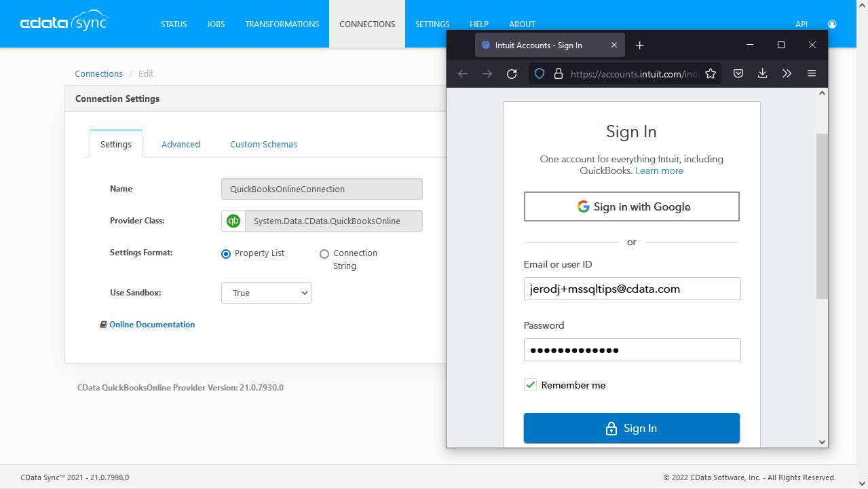868x489 pixels.
Task: Open the browser hamburger menu
Action: point(812,73)
